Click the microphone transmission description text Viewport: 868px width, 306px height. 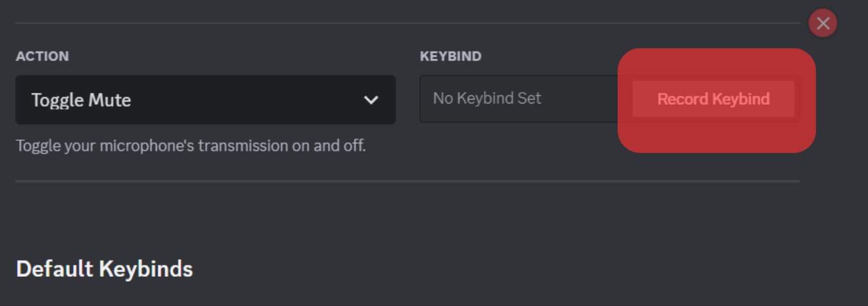(191, 145)
